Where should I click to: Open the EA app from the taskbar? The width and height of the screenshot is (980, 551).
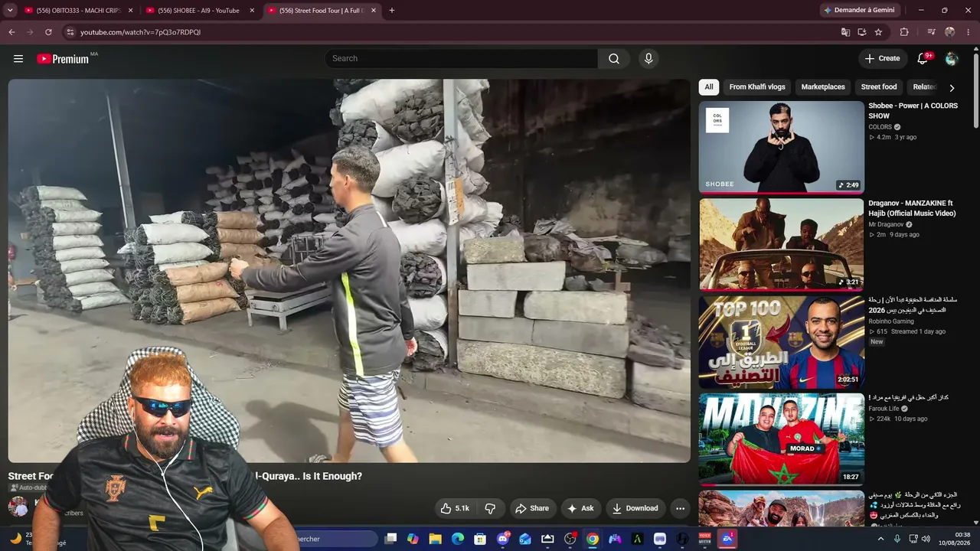point(727,539)
